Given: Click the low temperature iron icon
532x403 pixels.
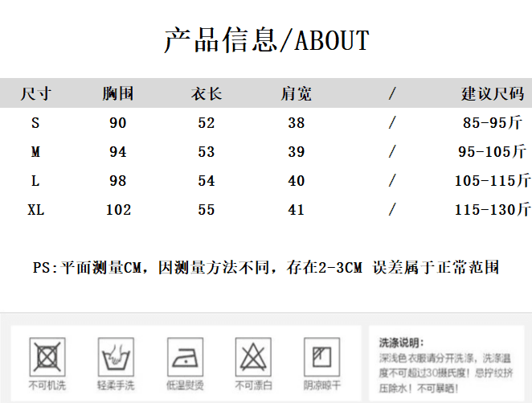Looking at the screenshot, I should 186,357.
